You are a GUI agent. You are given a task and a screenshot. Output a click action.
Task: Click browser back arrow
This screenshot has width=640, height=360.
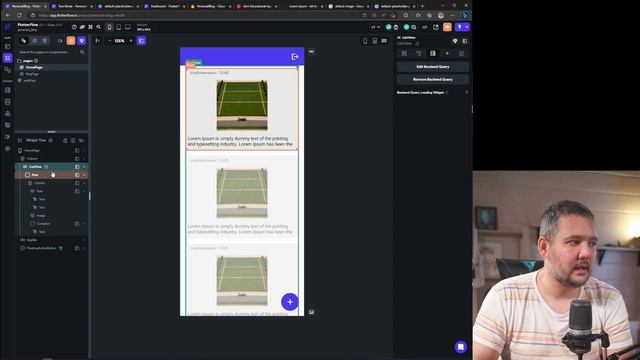pyautogui.click(x=8, y=15)
